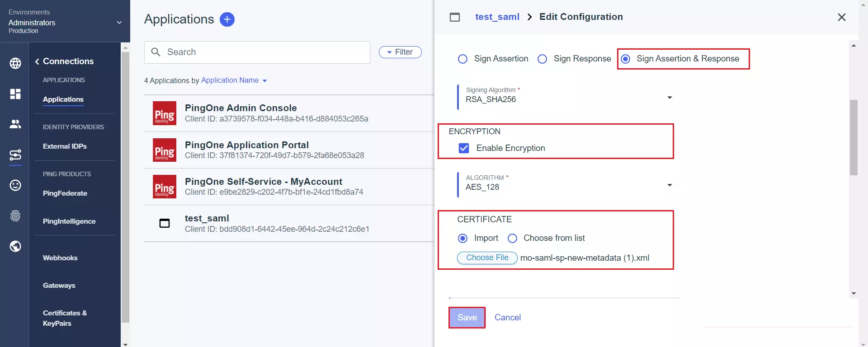Open the fingerprint security icon in the sidebar
This screenshot has width=868, height=347.
pyautogui.click(x=15, y=216)
